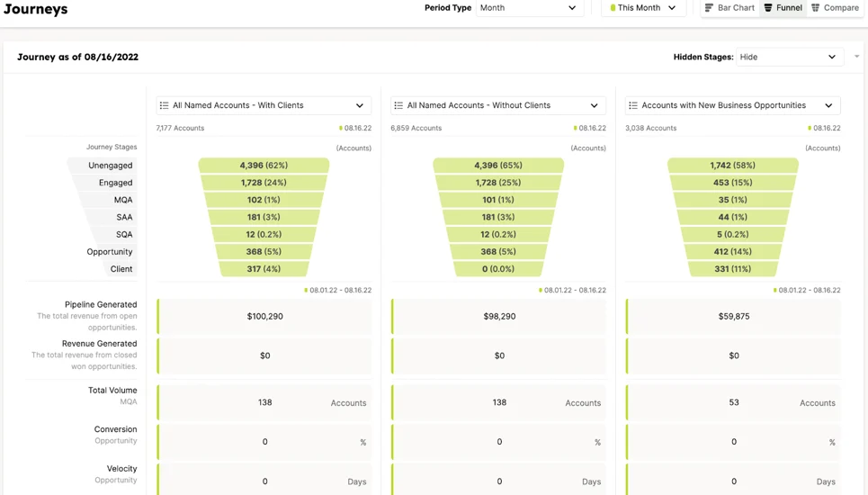Click list icon beside All Named Accounts - With Clients
Viewport: 868px width, 495px height.
click(164, 105)
